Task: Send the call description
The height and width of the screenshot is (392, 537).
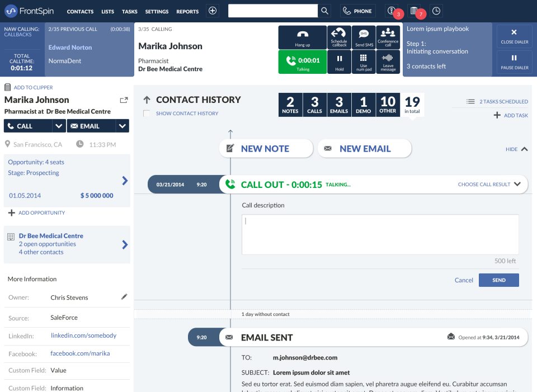Action: [x=498, y=280]
